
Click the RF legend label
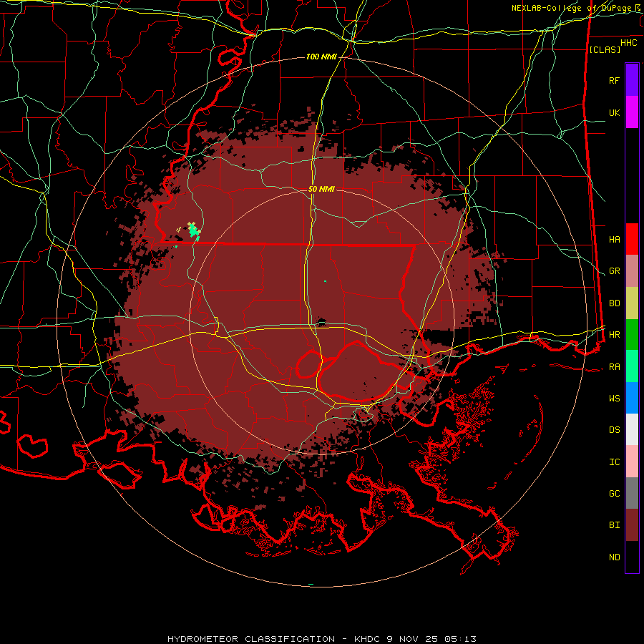coord(614,80)
